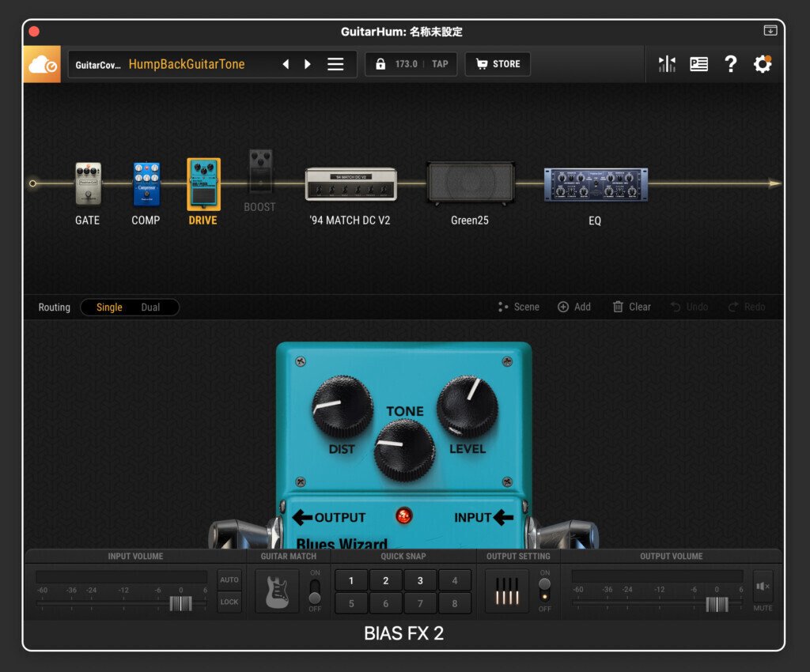Select Quick Snap 8
The height and width of the screenshot is (672, 810).
pyautogui.click(x=455, y=603)
